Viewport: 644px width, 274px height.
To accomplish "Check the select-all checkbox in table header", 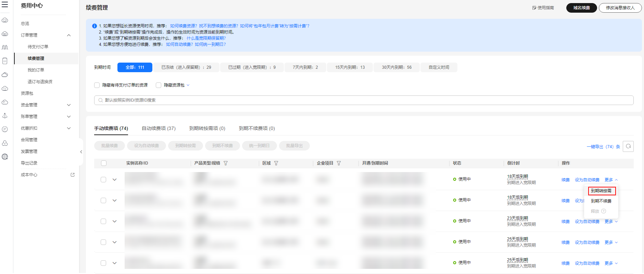I will [104, 164].
